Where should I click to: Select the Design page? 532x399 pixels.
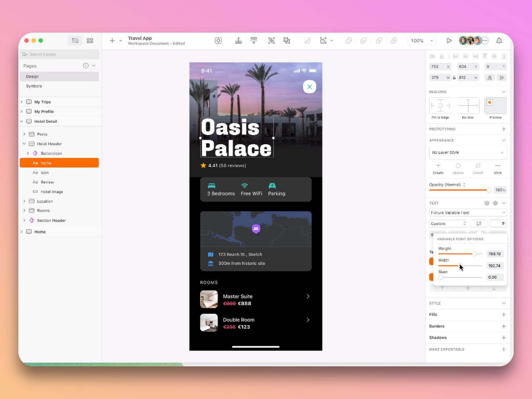pos(59,76)
